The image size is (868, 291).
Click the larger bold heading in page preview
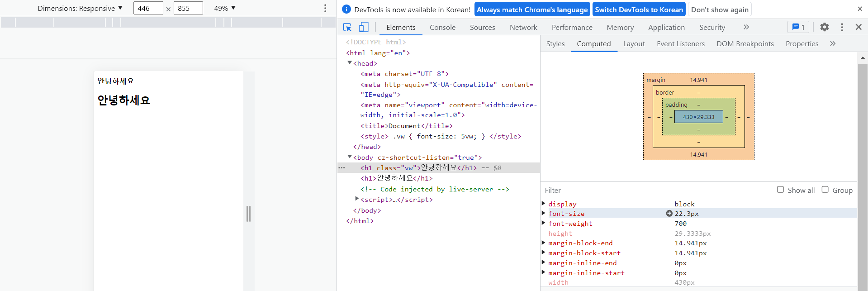click(x=123, y=100)
